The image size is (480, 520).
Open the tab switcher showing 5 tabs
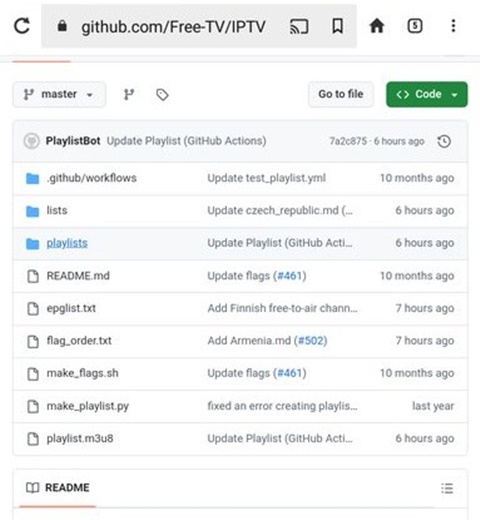click(415, 26)
